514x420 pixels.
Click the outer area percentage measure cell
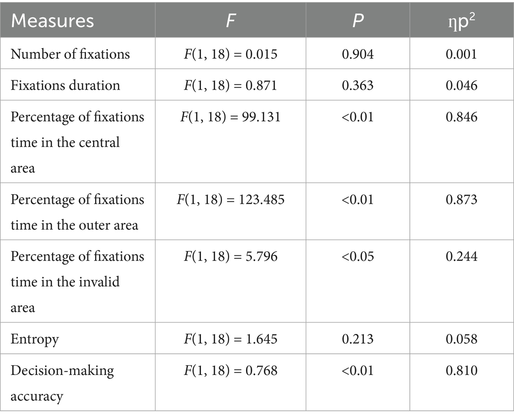tap(77, 211)
